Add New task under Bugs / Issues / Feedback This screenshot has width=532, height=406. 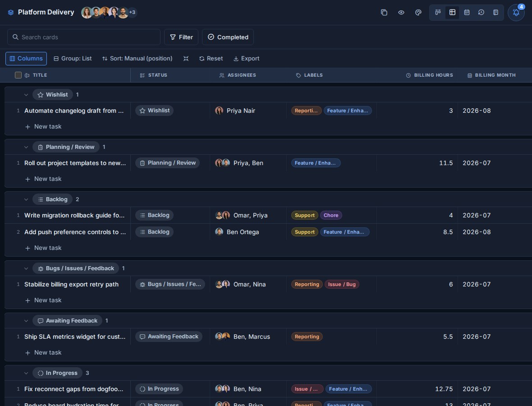point(43,300)
